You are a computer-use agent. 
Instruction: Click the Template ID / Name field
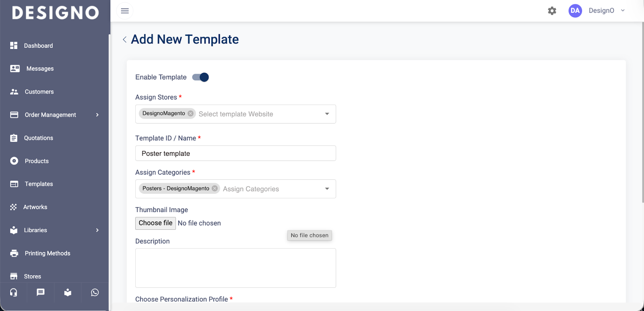click(235, 153)
